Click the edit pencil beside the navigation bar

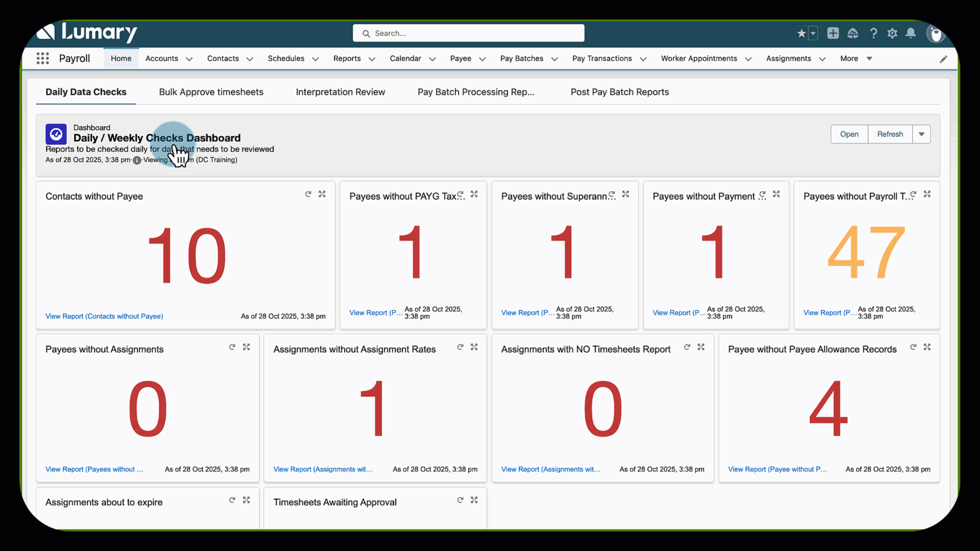coord(944,59)
